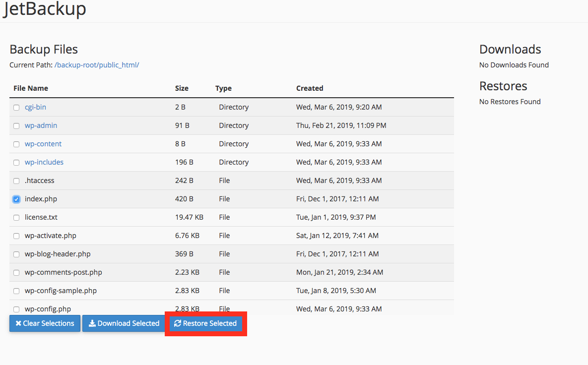This screenshot has height=365, width=588.
Task: Click the 196 B size value
Action: [x=184, y=162]
